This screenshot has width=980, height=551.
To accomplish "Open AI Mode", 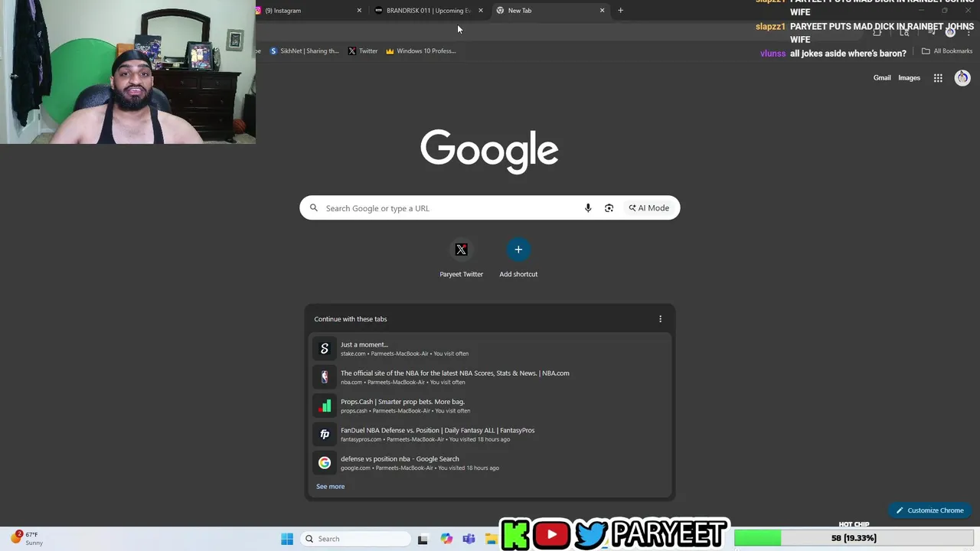I will (649, 208).
